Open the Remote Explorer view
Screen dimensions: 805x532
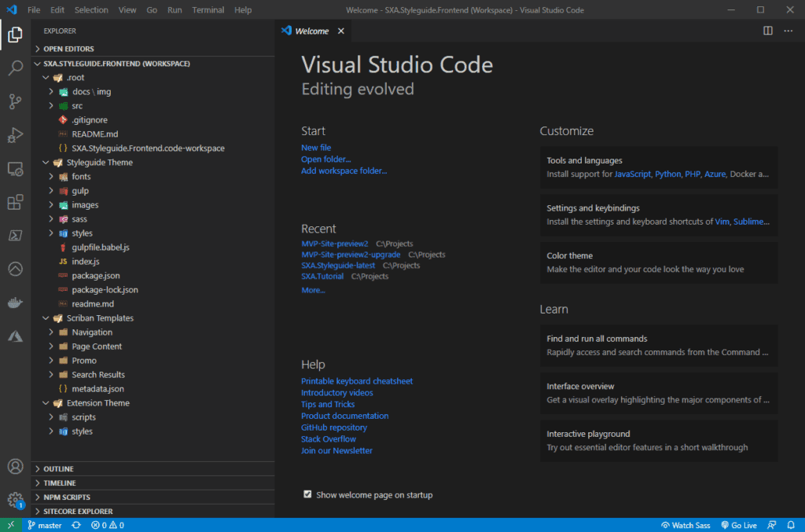coord(14,169)
